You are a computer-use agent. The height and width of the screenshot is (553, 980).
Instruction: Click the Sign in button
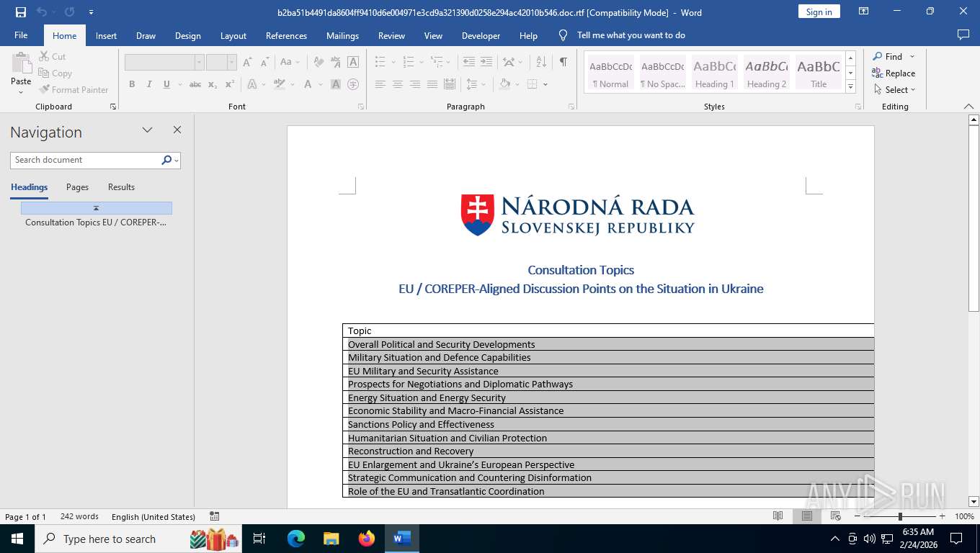click(819, 12)
